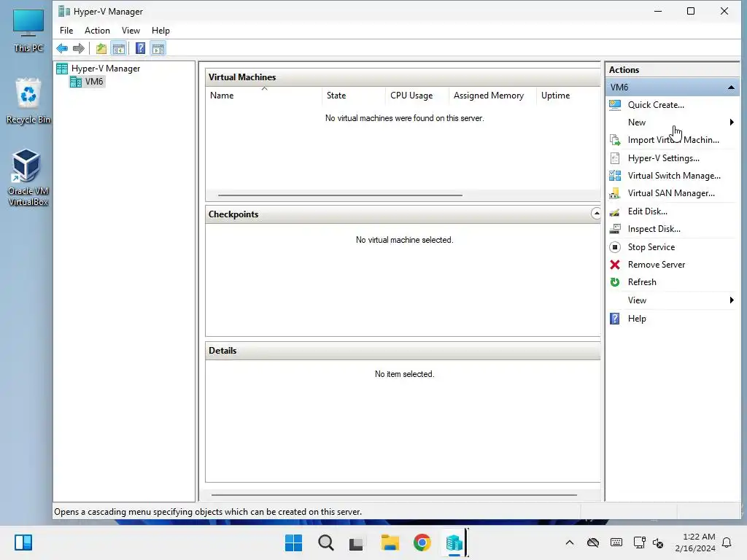Click the Stop Service icon
This screenshot has width=747, height=560.
[615, 247]
